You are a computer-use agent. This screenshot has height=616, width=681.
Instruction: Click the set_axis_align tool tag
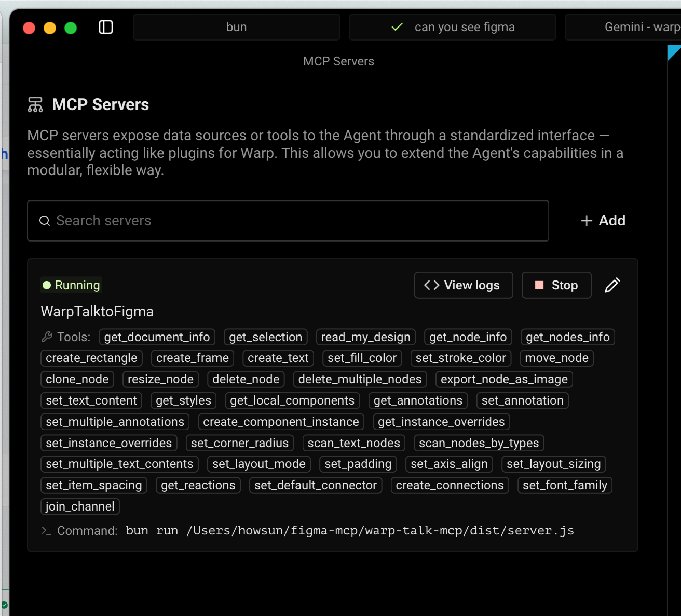click(450, 464)
